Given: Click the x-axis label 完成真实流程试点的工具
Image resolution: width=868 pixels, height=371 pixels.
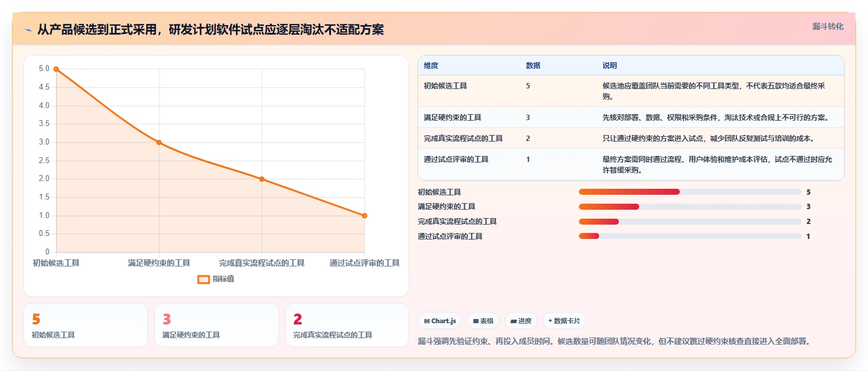Looking at the screenshot, I should coord(262,263).
